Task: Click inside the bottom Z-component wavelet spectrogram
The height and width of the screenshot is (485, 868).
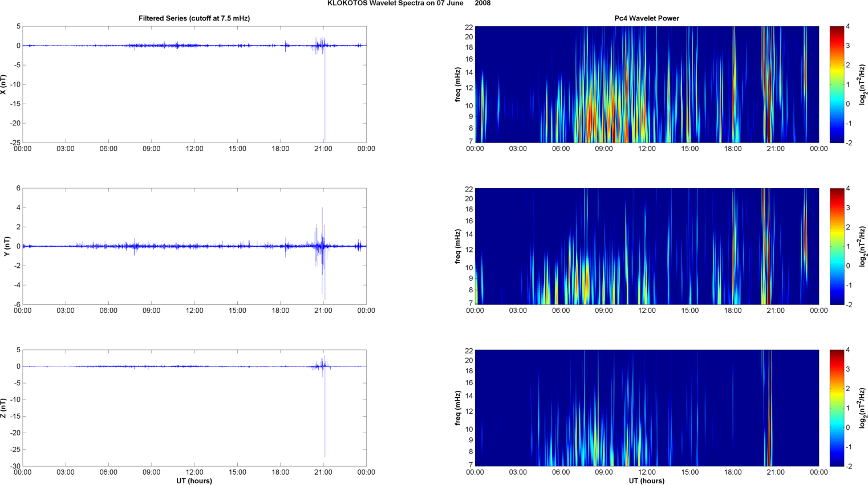Action: (x=646, y=408)
